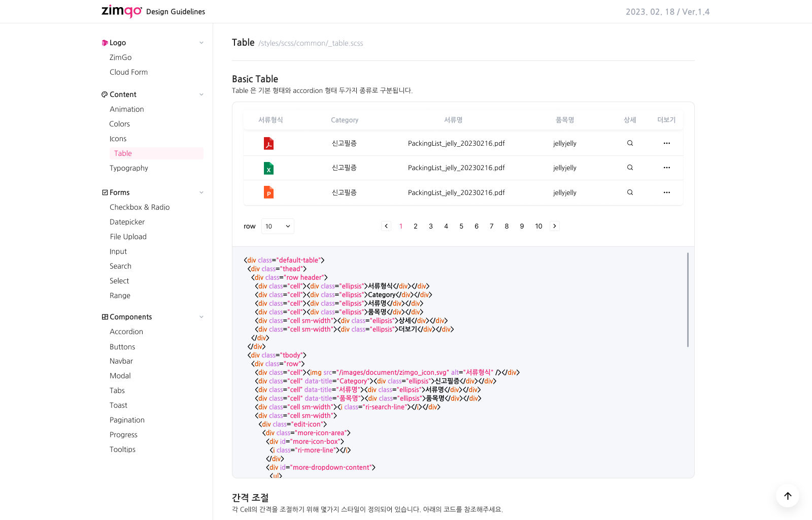
Task: Go to page 5 in pagination
Action: pyautogui.click(x=461, y=226)
